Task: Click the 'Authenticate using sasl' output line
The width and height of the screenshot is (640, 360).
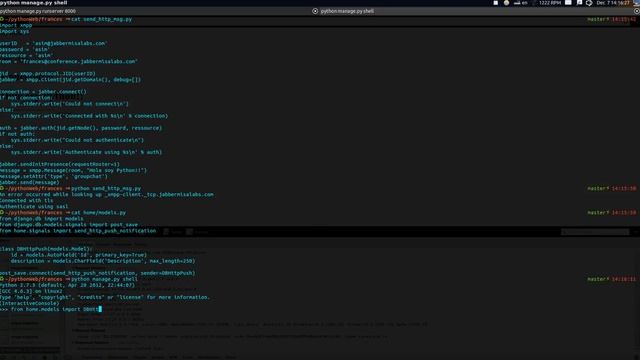Action: (34, 207)
